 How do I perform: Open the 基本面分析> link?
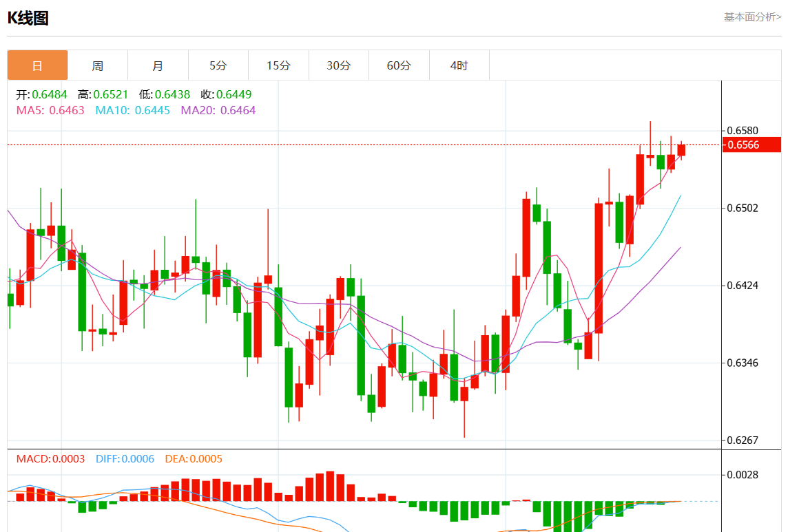tap(752, 17)
